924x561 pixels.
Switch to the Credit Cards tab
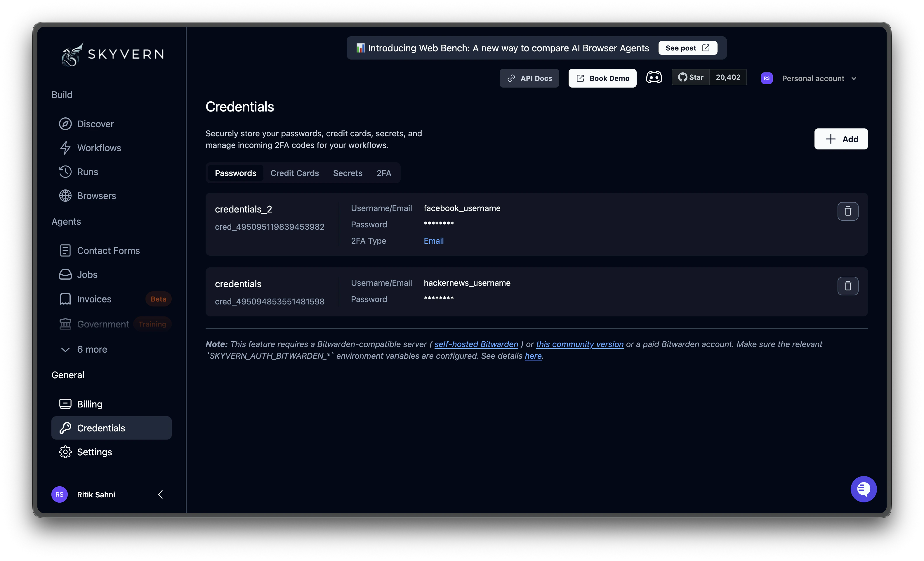point(295,173)
